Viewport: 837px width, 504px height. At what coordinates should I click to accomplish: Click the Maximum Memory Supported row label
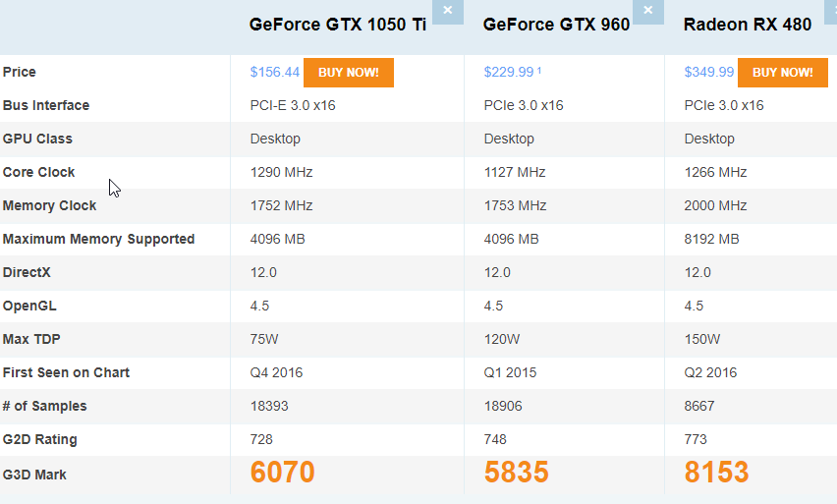pyautogui.click(x=99, y=239)
